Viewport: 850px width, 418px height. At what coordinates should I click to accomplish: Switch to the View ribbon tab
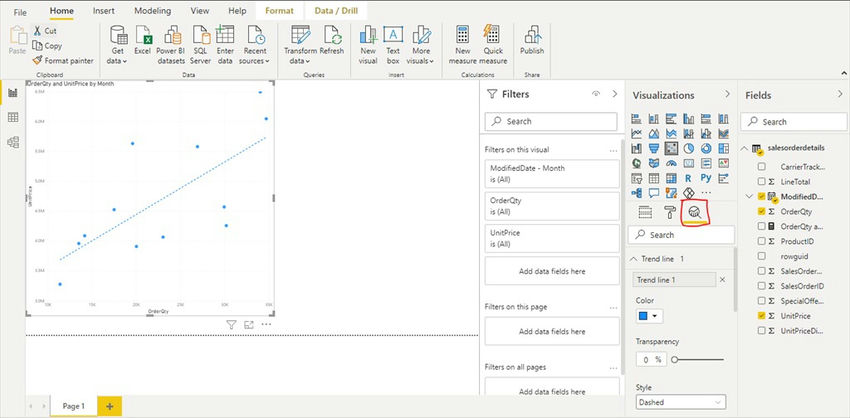coord(200,11)
